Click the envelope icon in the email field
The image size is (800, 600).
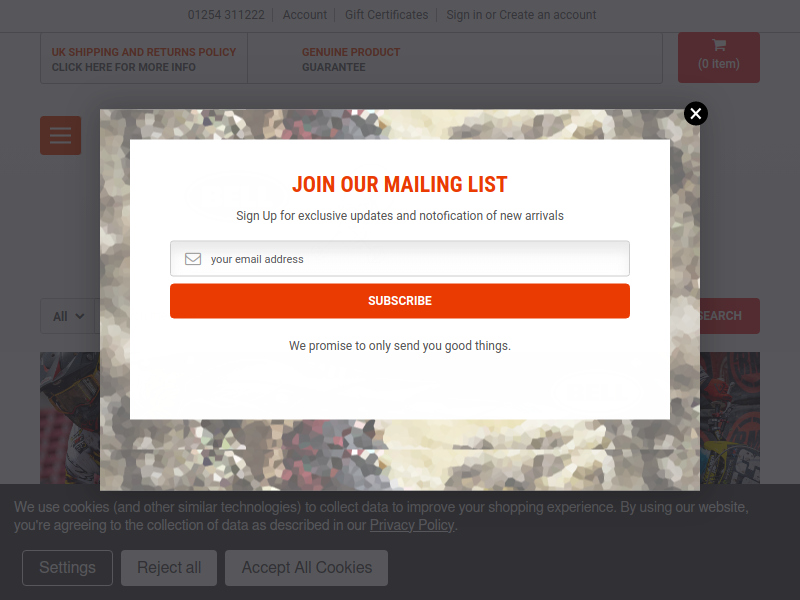(x=193, y=259)
